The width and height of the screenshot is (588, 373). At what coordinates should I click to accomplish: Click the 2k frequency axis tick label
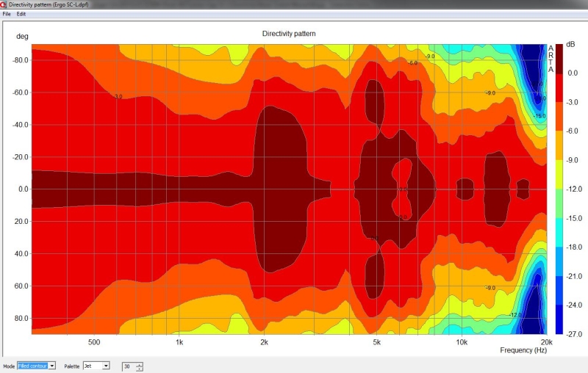pos(264,342)
